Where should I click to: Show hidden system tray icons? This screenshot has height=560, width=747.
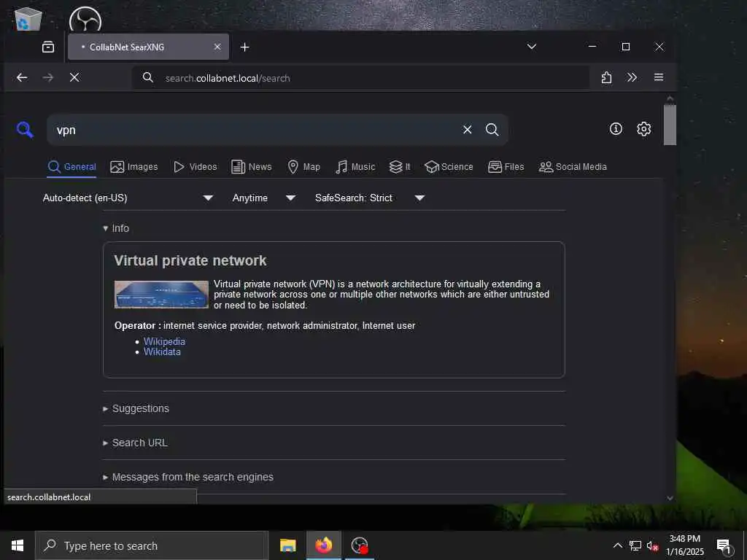pyautogui.click(x=617, y=545)
